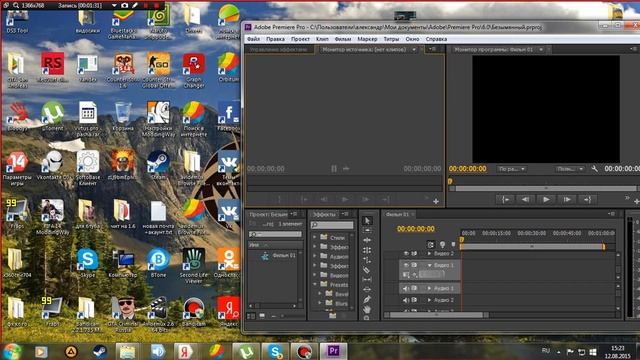Viewport: 640px width, 360px height.
Task: Click the Windows Start button
Action: 12,351
